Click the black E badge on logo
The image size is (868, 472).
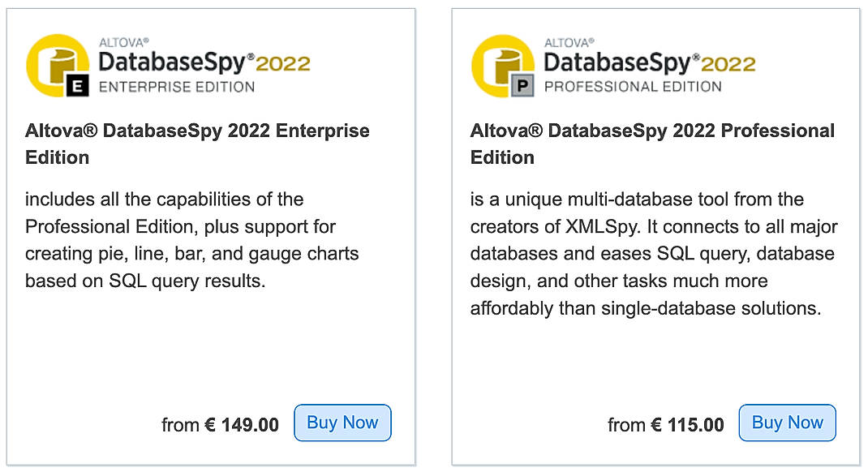(x=78, y=86)
